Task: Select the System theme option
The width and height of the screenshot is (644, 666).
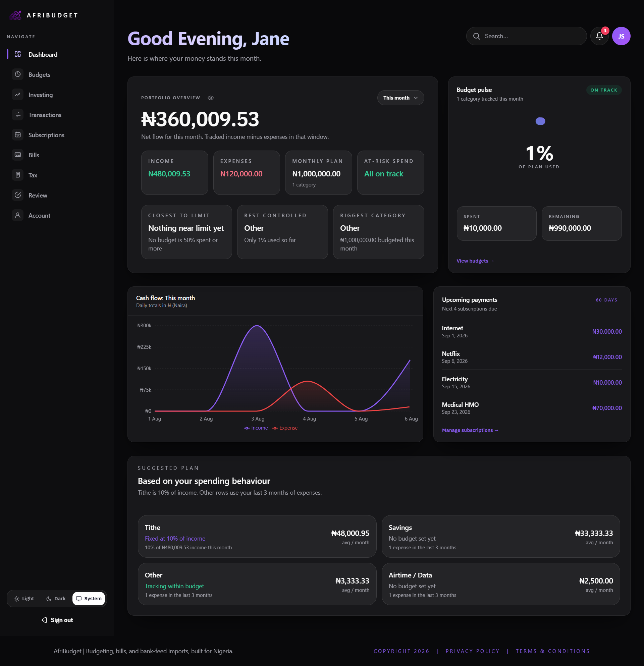Action: pyautogui.click(x=89, y=598)
